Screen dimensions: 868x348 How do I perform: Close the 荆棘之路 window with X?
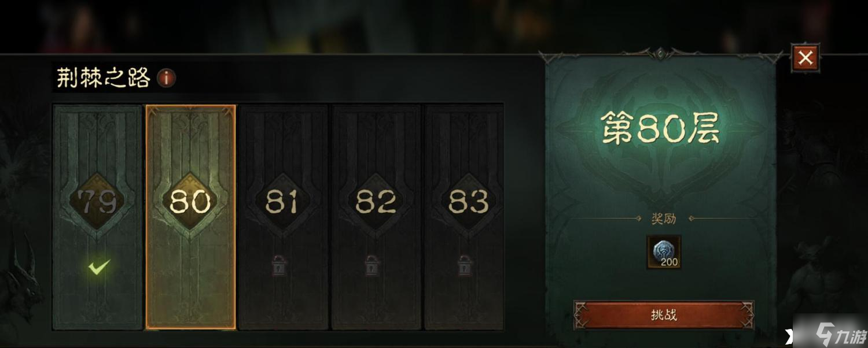806,58
